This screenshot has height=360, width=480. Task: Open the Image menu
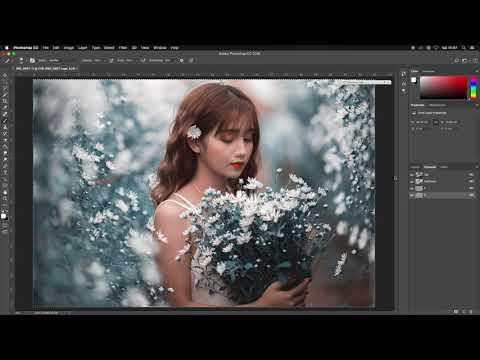[69, 48]
